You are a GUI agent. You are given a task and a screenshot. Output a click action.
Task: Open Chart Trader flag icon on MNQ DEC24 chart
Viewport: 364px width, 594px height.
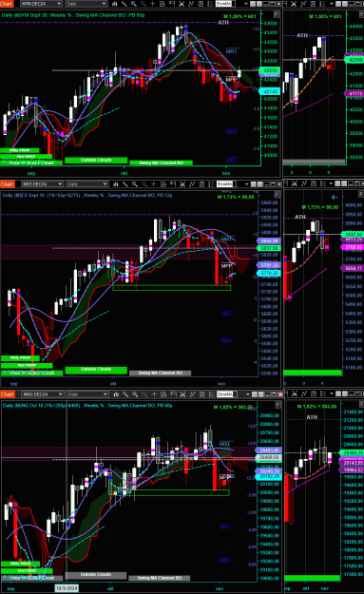click(173, 394)
